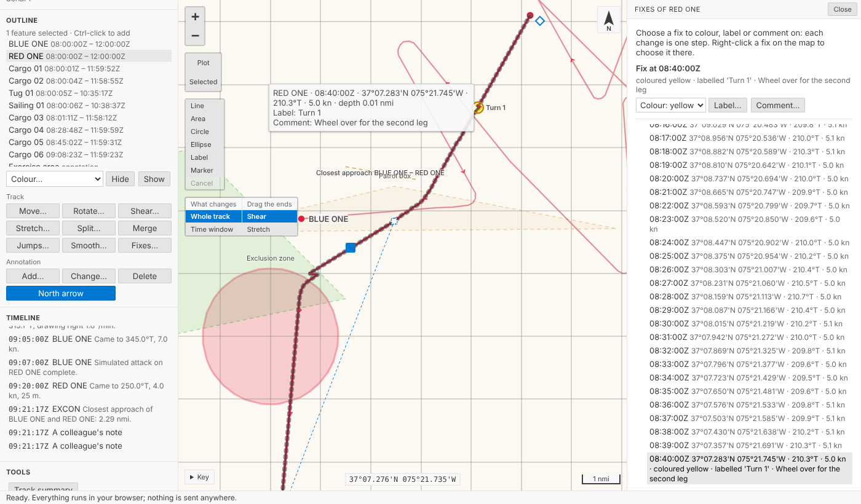
Task: Toggle the North arrow annotation button
Action: click(x=61, y=293)
